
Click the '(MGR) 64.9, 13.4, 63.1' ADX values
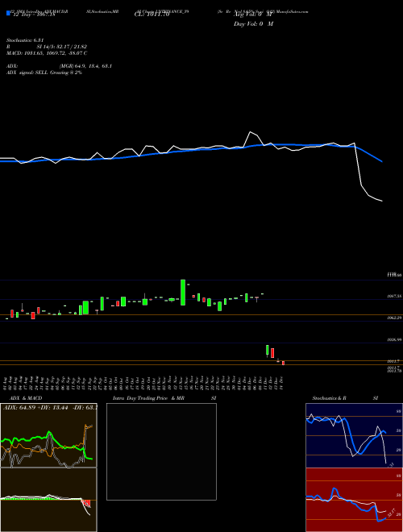click(85, 66)
